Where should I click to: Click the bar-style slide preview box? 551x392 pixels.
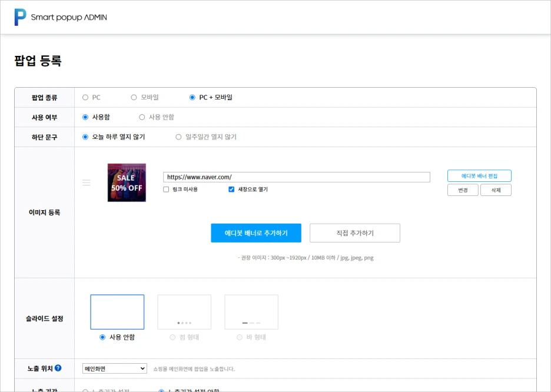(x=251, y=312)
